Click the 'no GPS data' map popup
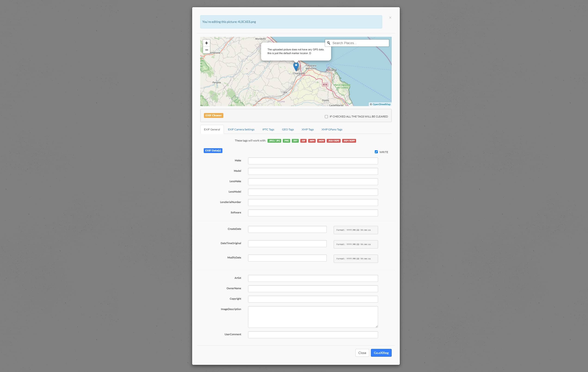This screenshot has width=588, height=372. tap(296, 52)
